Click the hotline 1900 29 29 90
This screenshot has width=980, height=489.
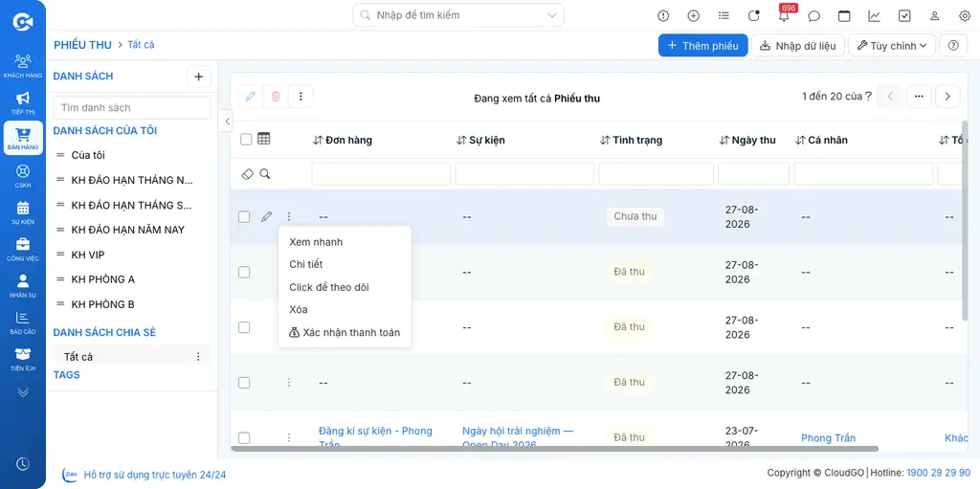tap(938, 473)
